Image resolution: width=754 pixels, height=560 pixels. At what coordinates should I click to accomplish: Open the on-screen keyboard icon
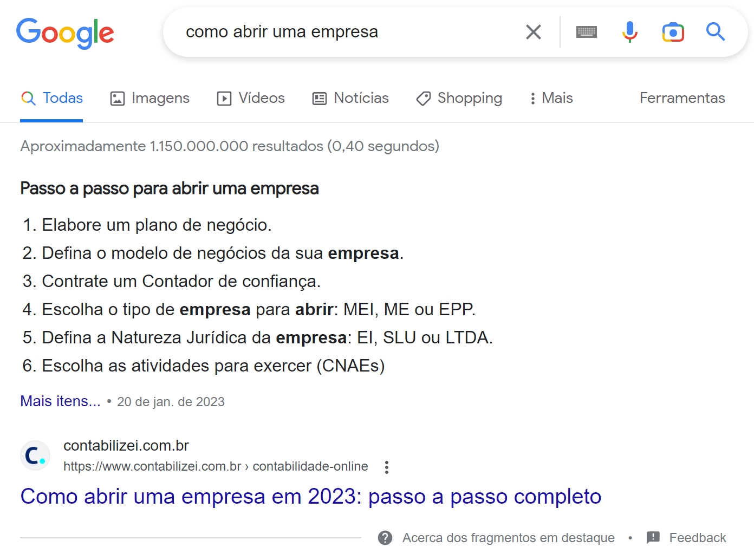click(586, 32)
